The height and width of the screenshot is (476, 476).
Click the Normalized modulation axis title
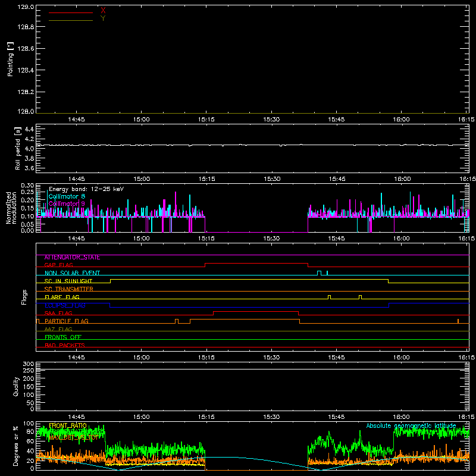(11, 208)
